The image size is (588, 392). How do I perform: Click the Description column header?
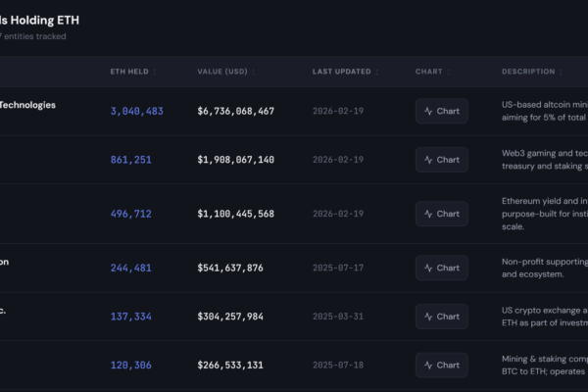click(x=528, y=72)
